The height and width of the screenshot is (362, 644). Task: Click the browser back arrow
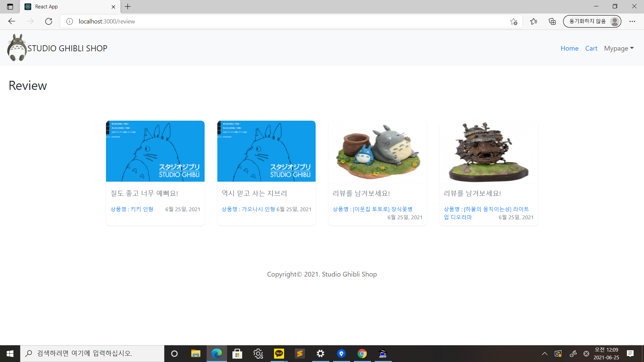pos(12,21)
